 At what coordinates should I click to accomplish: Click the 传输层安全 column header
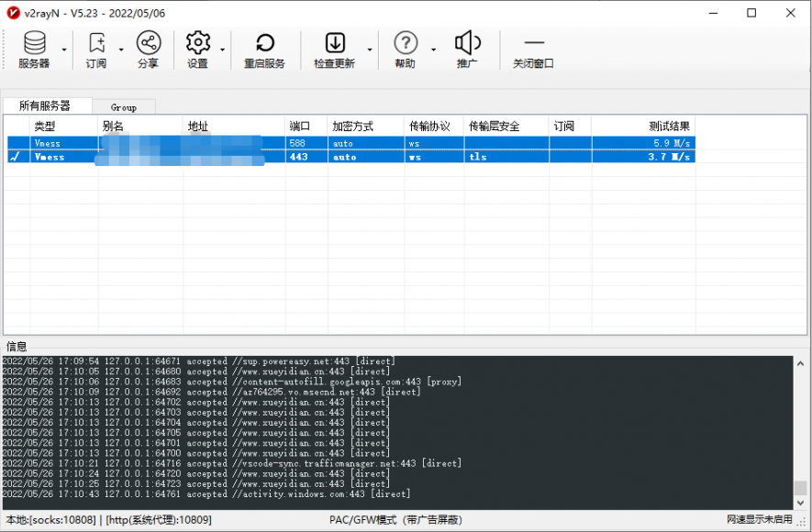tap(506, 127)
